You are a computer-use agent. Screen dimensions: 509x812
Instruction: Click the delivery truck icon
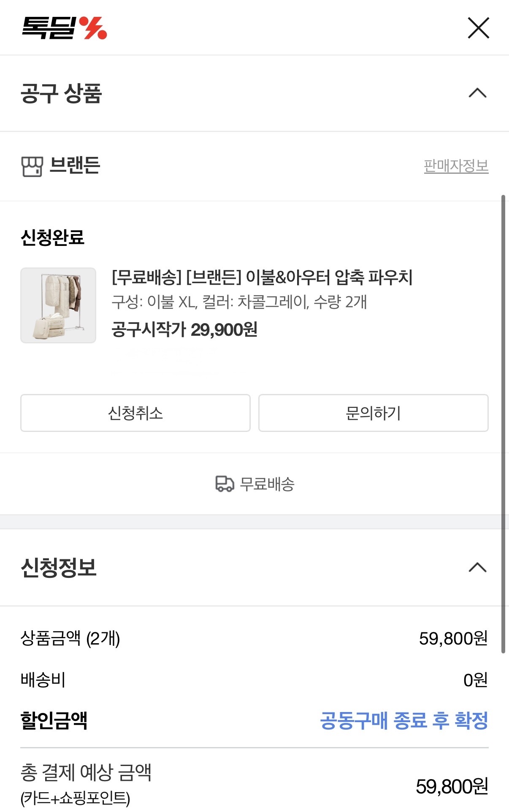pyautogui.click(x=224, y=484)
